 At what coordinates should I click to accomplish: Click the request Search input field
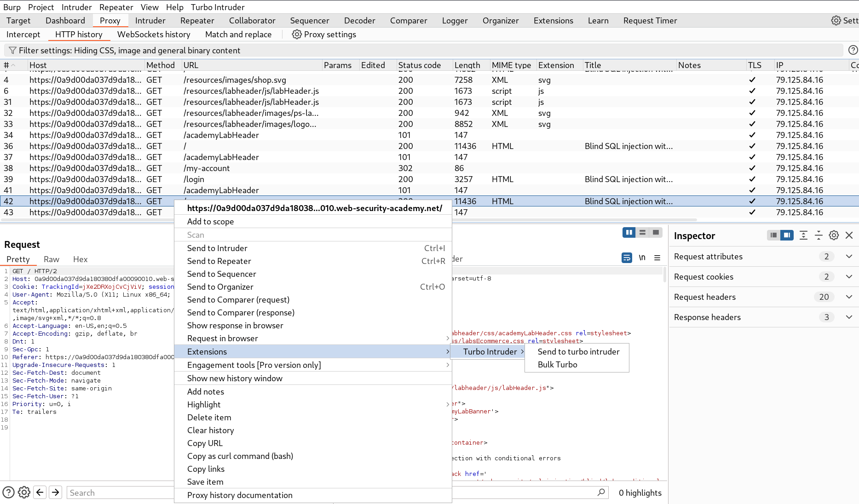tap(121, 493)
